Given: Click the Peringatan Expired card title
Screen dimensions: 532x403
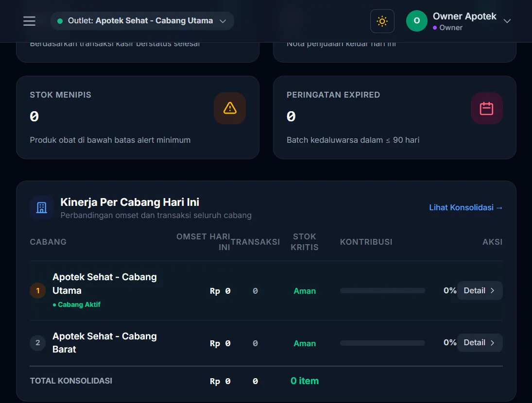Looking at the screenshot, I should coord(333,95).
